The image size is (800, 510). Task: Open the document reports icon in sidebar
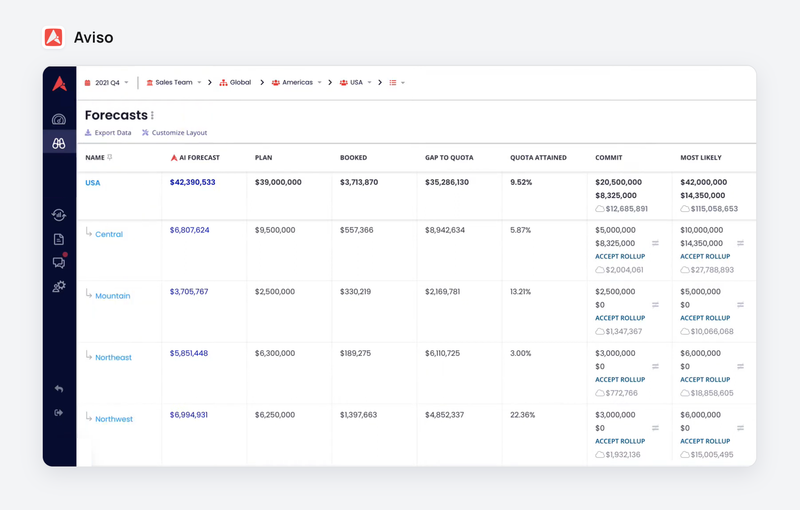[x=59, y=239]
